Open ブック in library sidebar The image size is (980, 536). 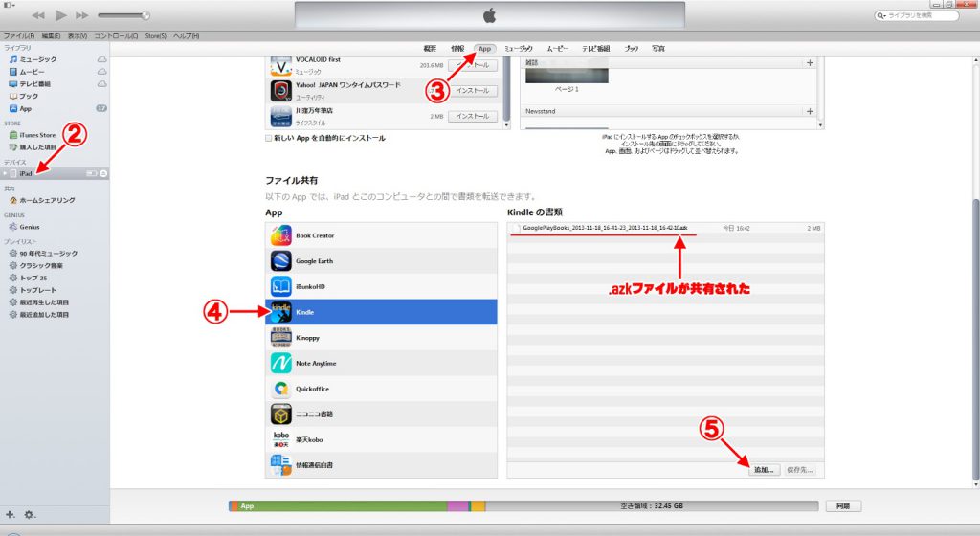click(x=24, y=97)
